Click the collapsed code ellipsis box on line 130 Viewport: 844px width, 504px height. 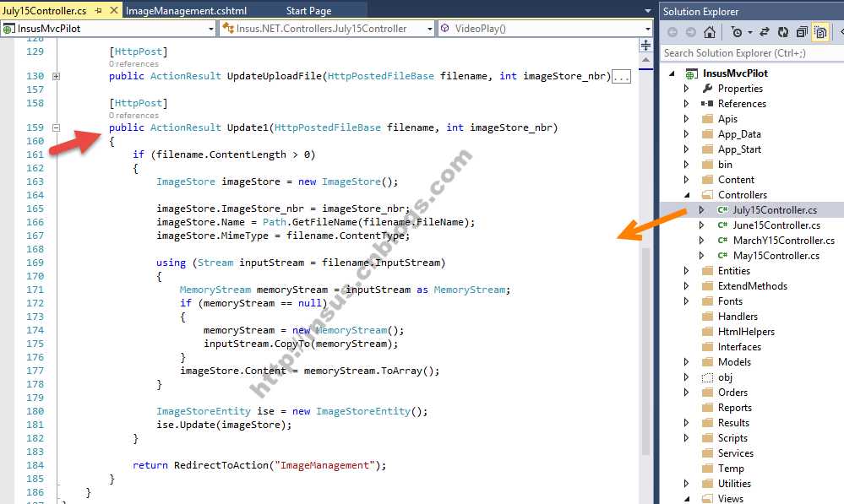pyautogui.click(x=622, y=76)
